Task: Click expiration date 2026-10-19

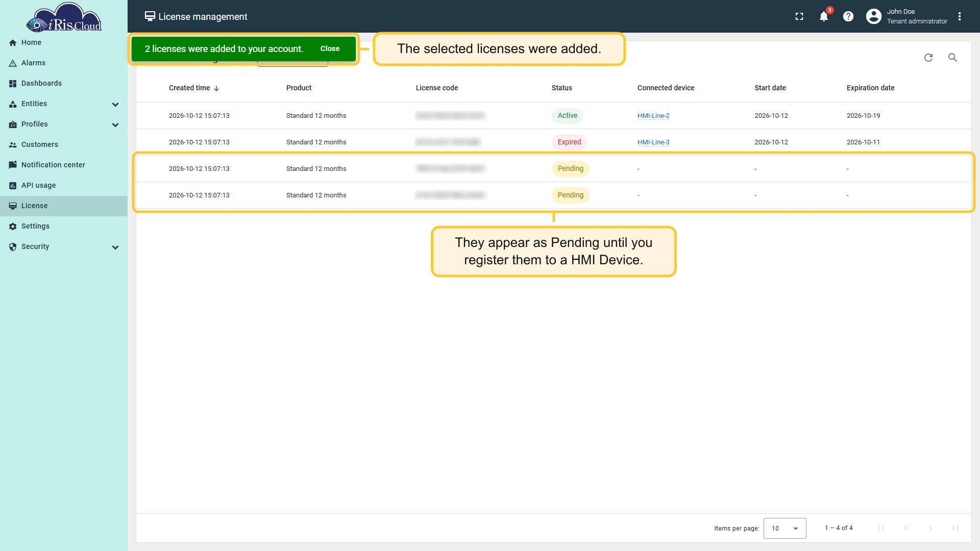Action: coord(863,116)
